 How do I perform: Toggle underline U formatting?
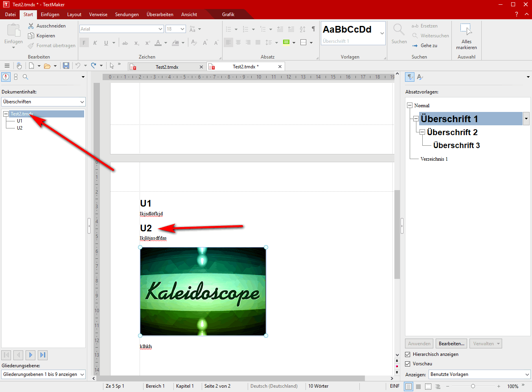point(106,43)
